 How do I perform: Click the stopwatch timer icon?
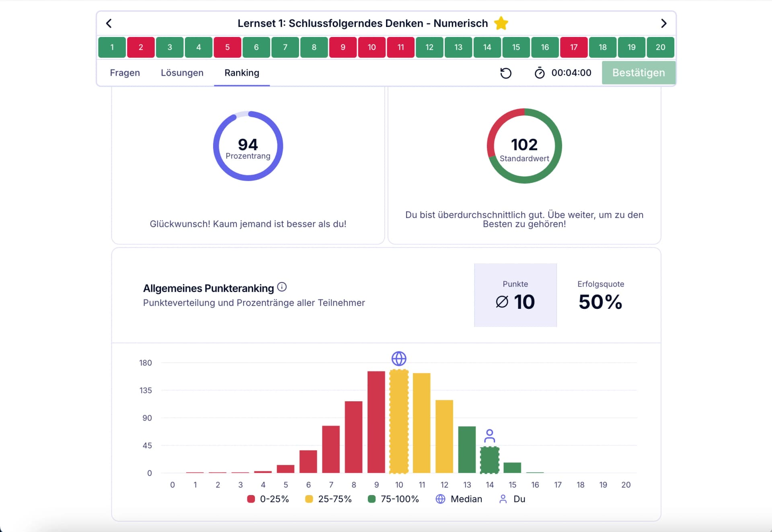tap(539, 73)
